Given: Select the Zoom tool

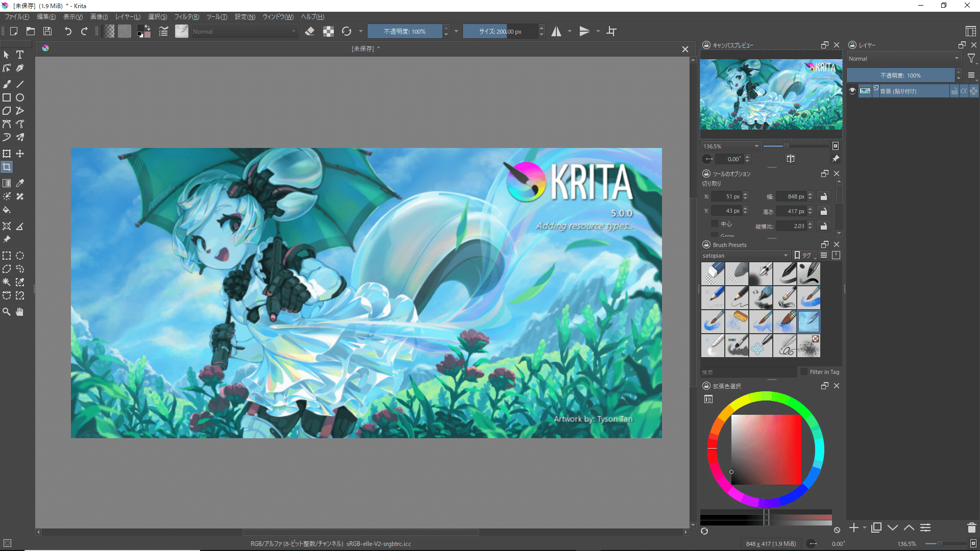Looking at the screenshot, I should 7,312.
